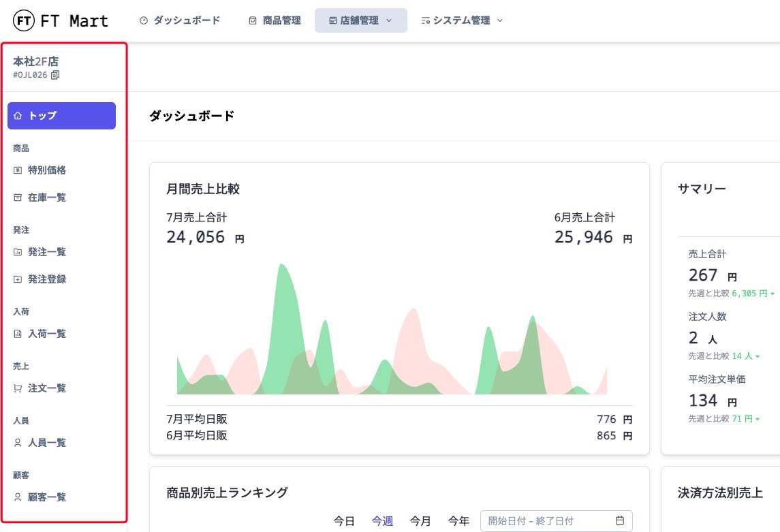Image resolution: width=780 pixels, height=532 pixels.
Task: Go to the ダッシュボード top navigation item
Action: click(x=180, y=20)
